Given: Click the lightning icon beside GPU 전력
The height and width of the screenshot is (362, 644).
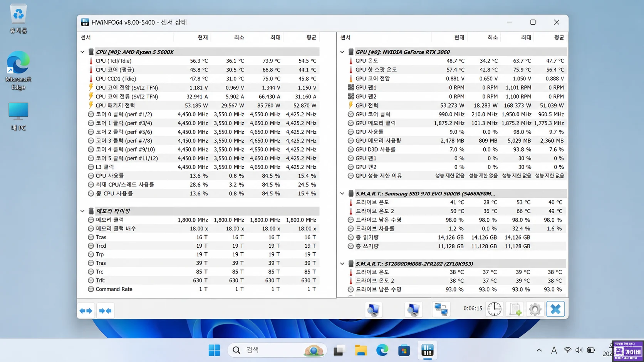Looking at the screenshot, I should click(x=351, y=105).
